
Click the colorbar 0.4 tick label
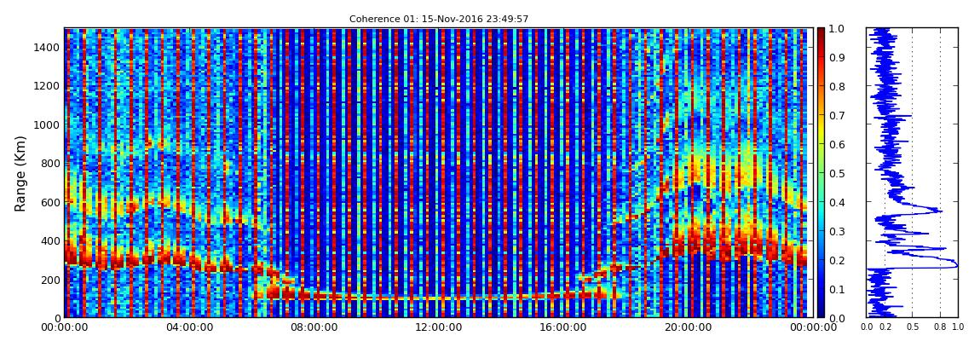pos(836,203)
